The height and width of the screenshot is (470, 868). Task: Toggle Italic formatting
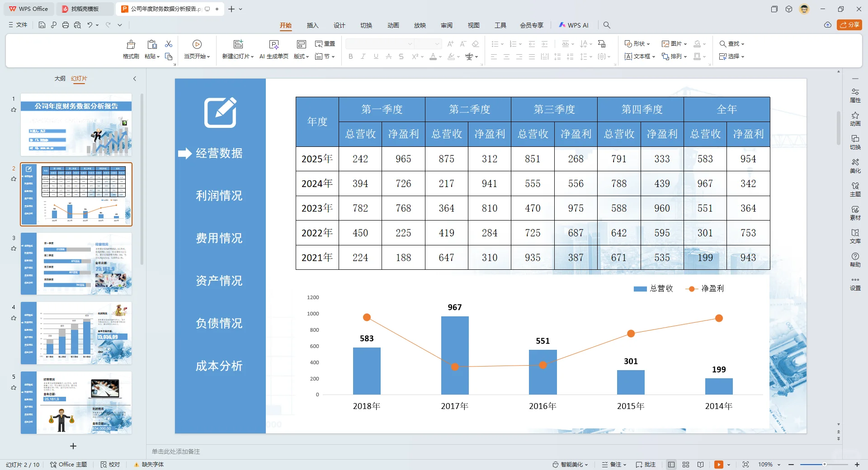(363, 56)
